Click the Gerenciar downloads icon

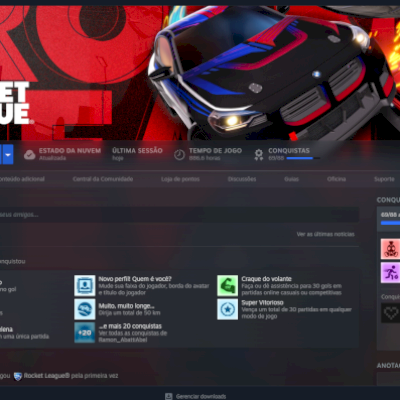(169, 396)
